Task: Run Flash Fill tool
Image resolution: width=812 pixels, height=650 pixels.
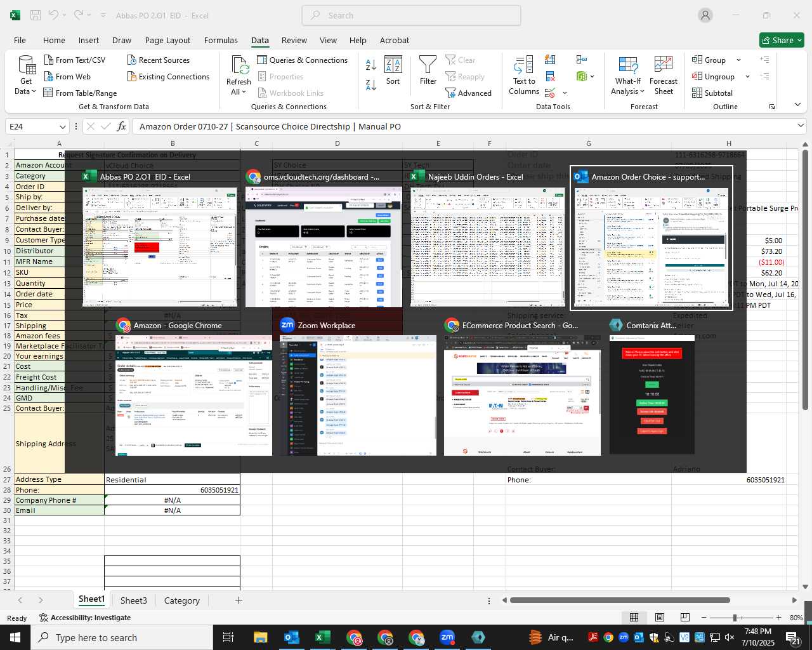Action: 550,60
